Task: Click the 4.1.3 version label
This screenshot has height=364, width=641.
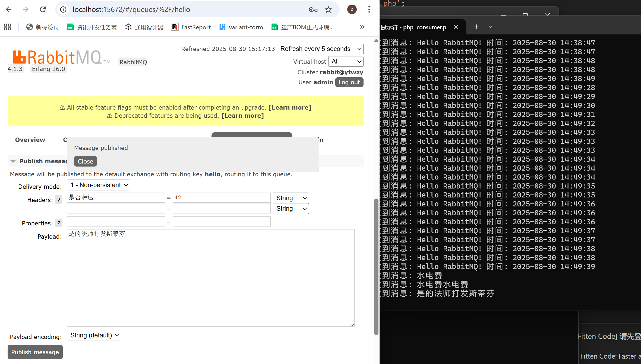Action: pos(15,69)
